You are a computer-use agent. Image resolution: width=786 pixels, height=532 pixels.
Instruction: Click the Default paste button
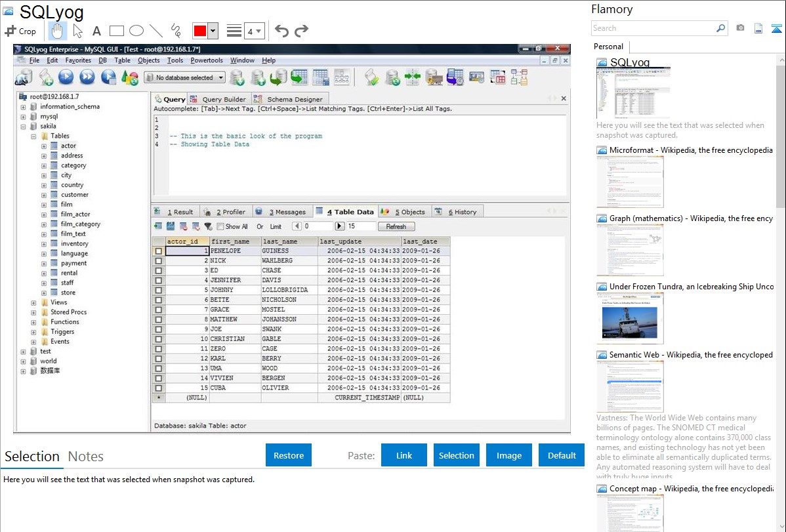[562, 455]
